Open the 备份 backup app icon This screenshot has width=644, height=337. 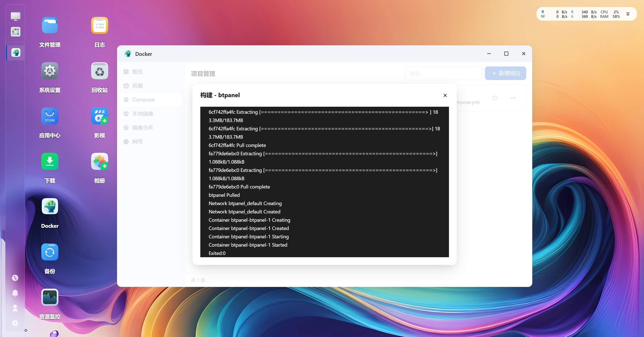pyautogui.click(x=50, y=252)
